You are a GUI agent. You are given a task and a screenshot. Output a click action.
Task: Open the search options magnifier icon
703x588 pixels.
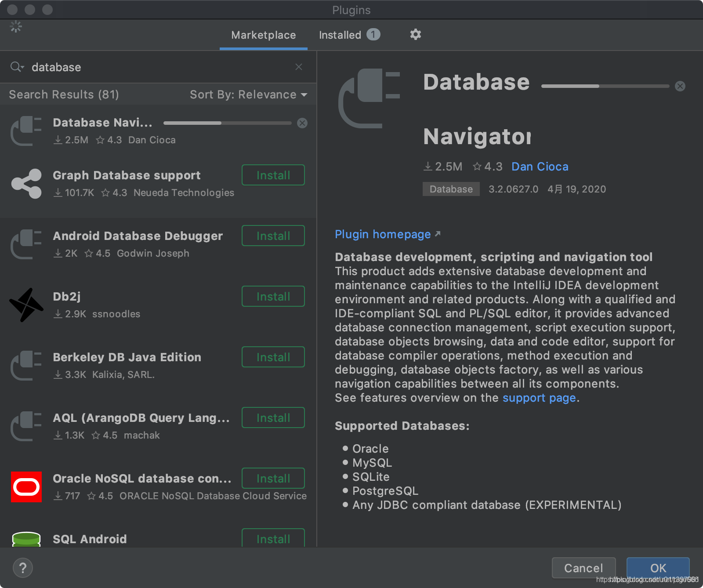17,67
